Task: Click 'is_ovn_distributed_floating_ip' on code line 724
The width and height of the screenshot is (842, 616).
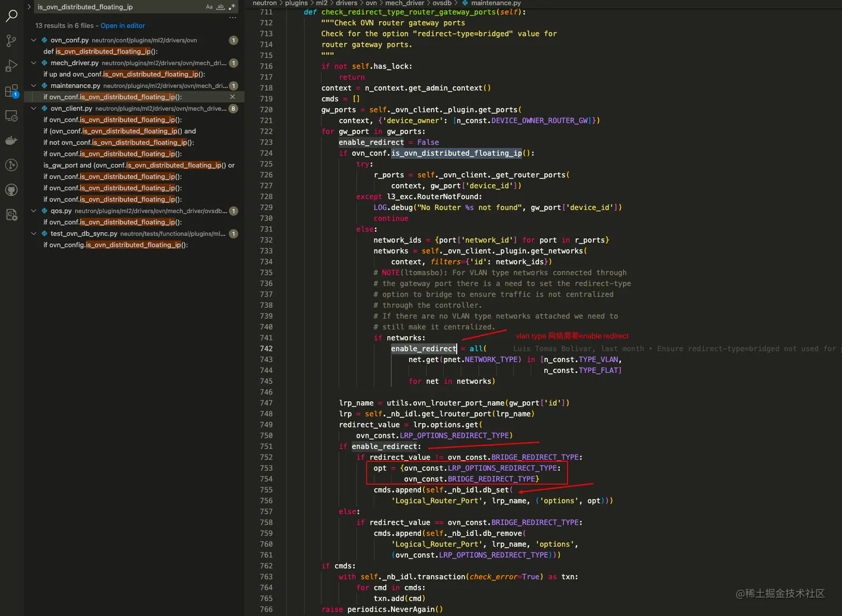Action: [457, 153]
